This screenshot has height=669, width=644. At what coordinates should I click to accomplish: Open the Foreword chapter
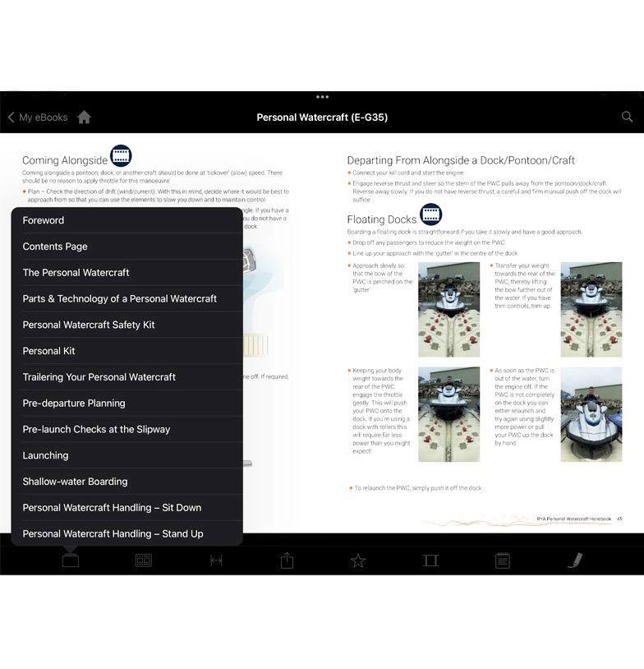point(44,220)
